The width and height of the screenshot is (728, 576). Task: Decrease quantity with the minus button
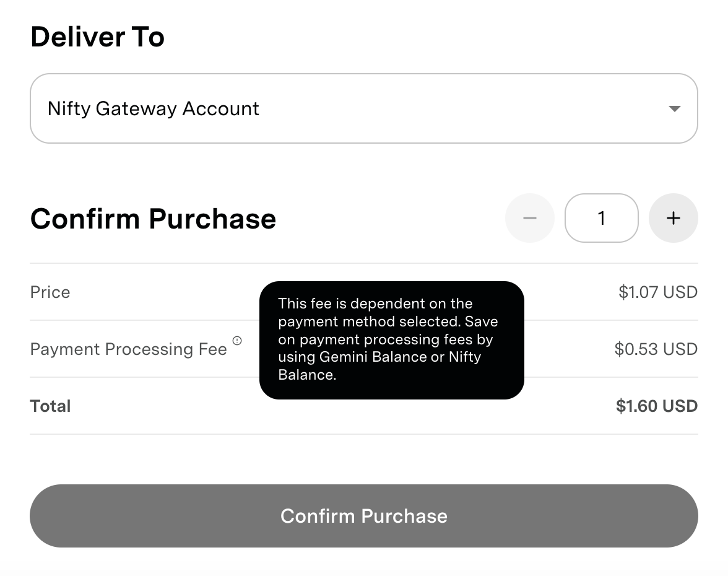click(529, 218)
